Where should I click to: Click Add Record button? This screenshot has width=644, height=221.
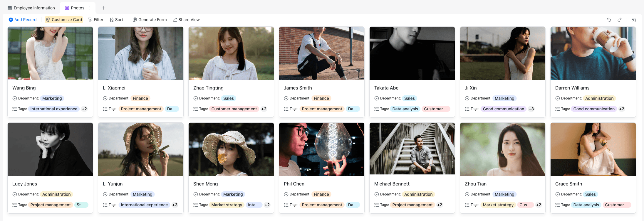pos(23,20)
